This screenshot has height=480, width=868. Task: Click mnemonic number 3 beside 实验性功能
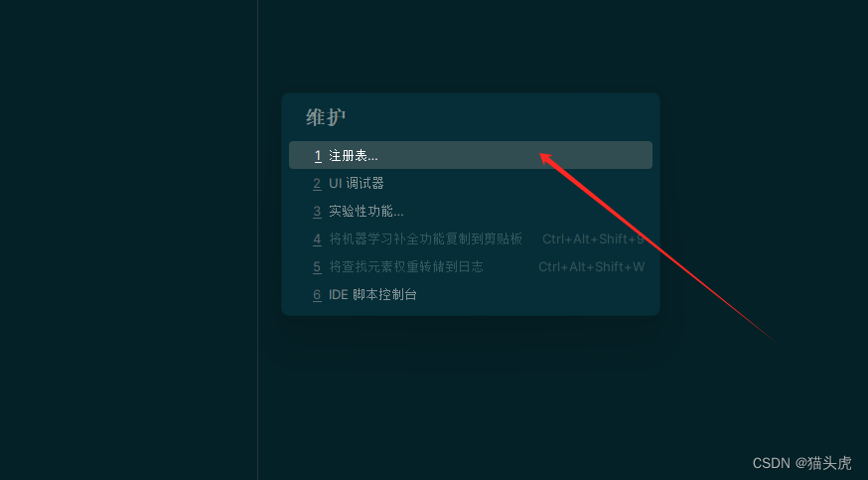tap(317, 211)
